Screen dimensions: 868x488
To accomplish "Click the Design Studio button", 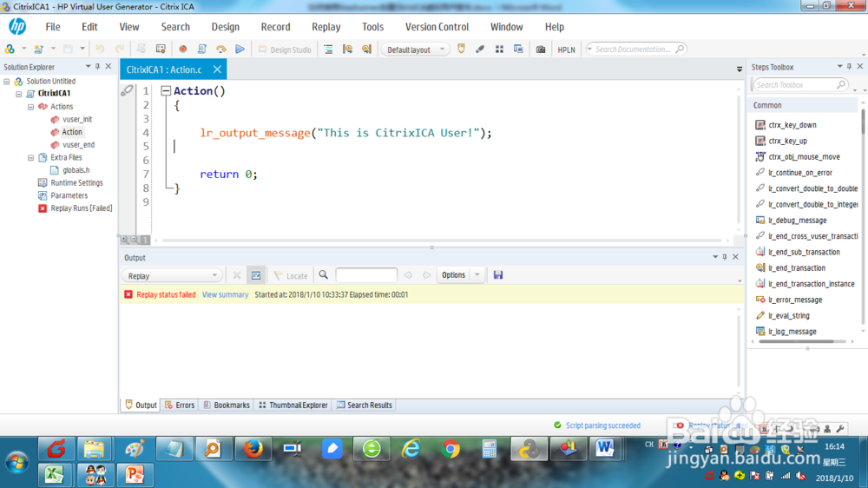I will [x=285, y=49].
